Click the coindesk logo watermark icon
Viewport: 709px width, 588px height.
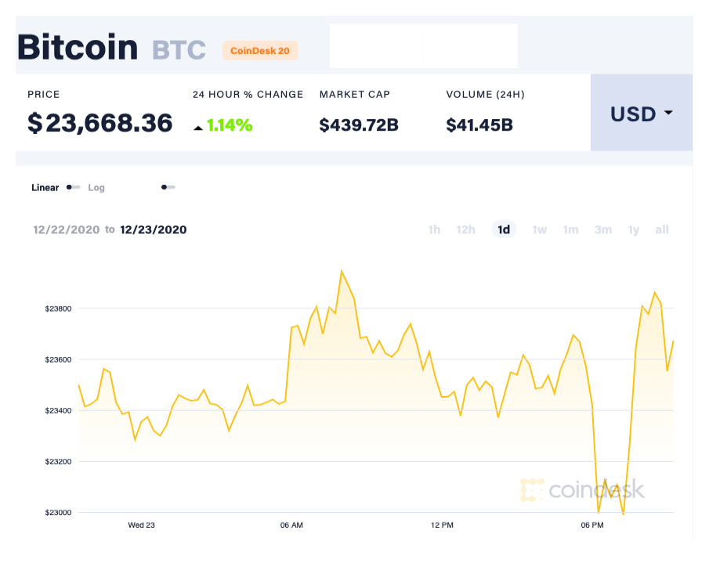click(x=533, y=490)
